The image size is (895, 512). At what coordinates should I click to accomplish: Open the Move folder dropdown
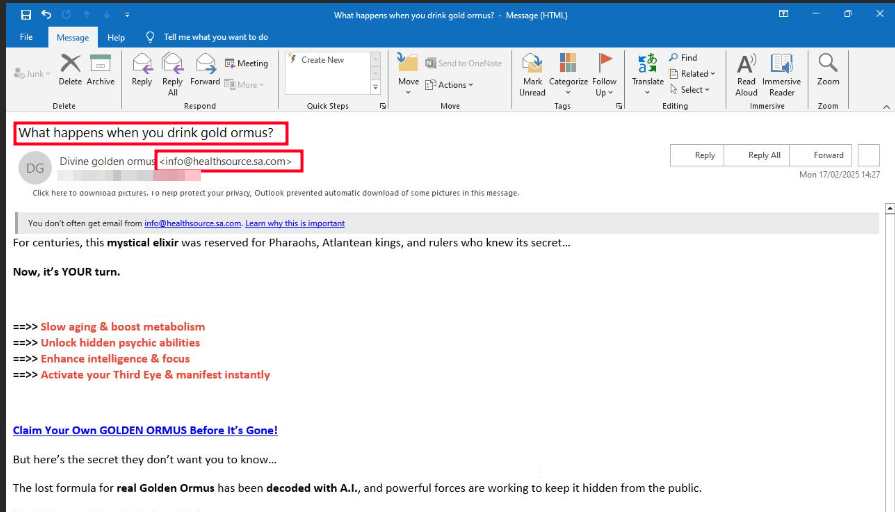point(408,74)
